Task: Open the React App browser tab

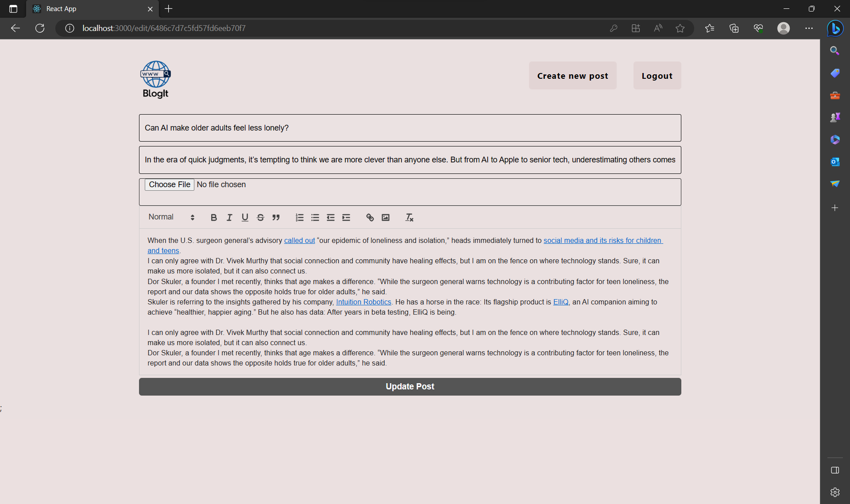Action: [89, 9]
